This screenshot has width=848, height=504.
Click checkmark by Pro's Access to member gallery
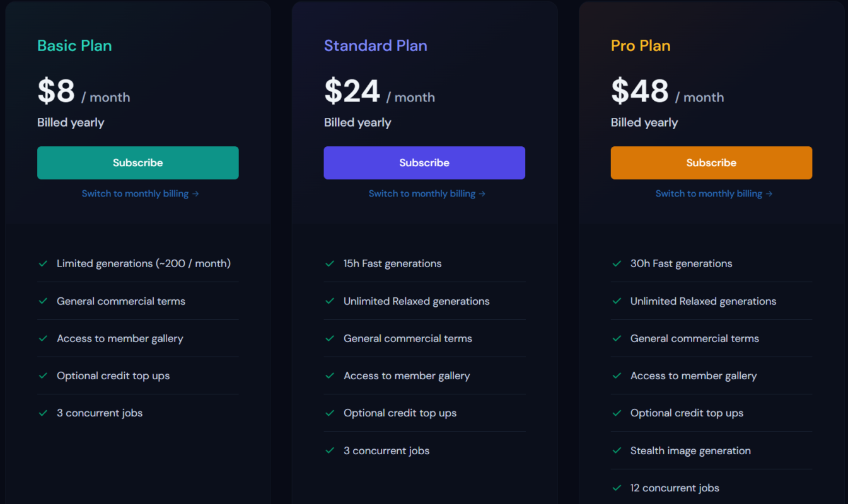click(617, 375)
